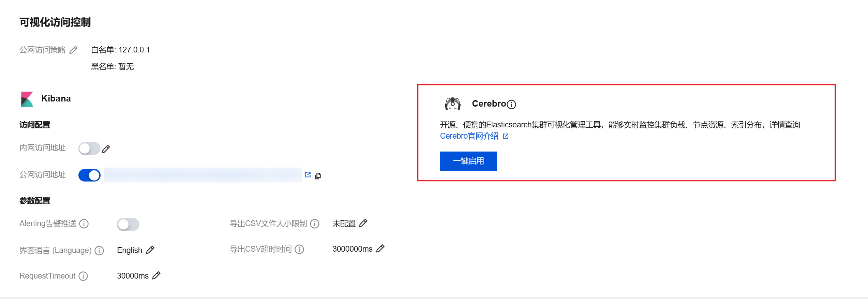Show info for Alerting告警推送
The image size is (868, 299).
(x=84, y=224)
